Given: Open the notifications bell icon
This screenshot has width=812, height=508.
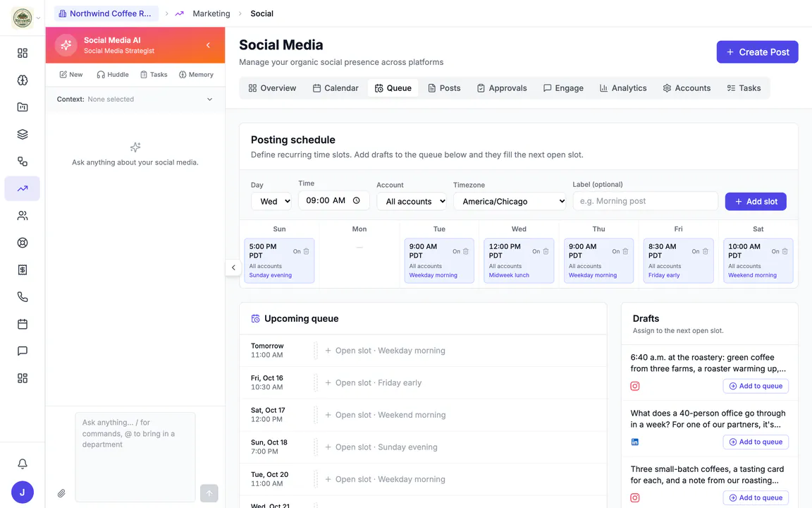Looking at the screenshot, I should tap(23, 464).
